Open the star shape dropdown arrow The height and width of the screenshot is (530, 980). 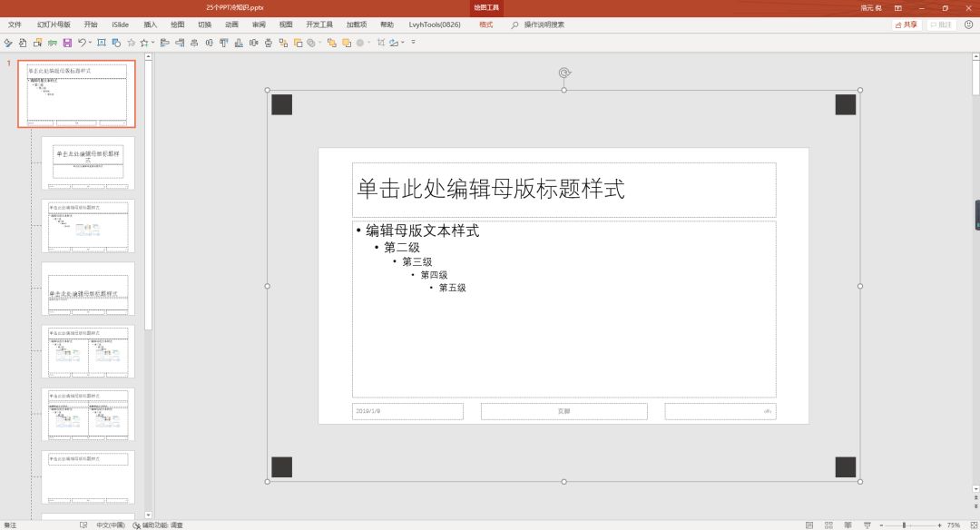pyautogui.click(x=153, y=43)
